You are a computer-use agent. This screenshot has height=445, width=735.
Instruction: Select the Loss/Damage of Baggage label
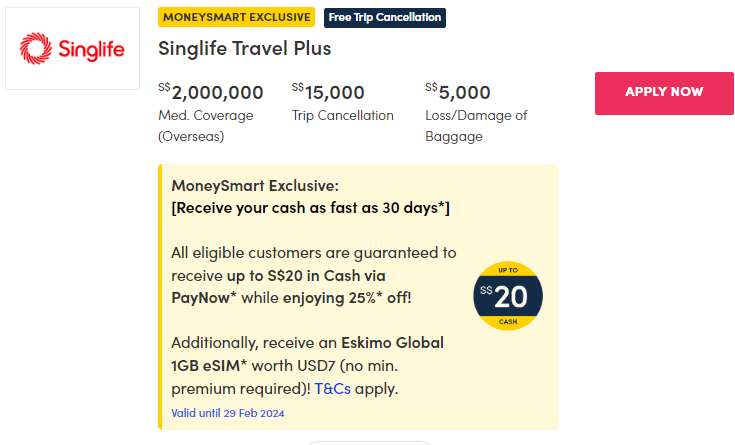point(476,126)
